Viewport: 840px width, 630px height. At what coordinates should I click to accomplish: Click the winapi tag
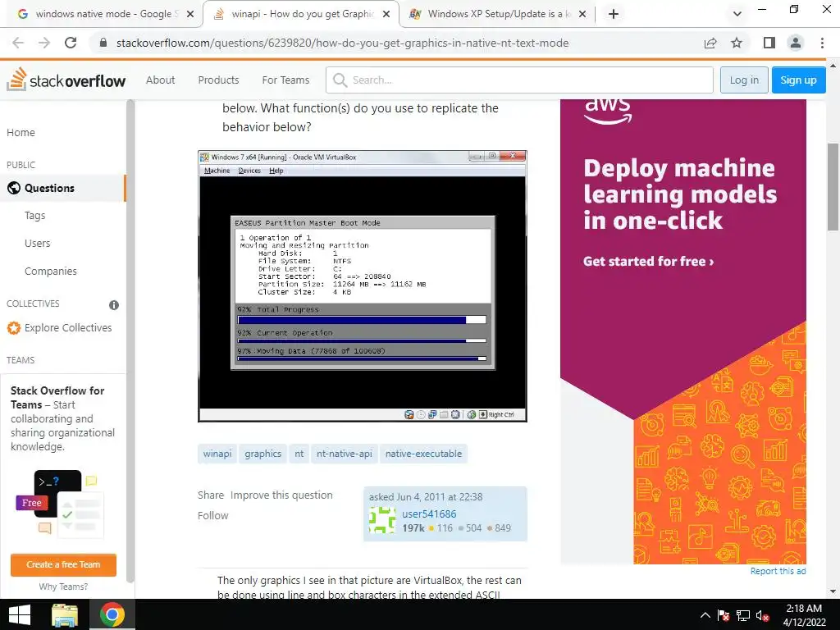click(x=217, y=454)
